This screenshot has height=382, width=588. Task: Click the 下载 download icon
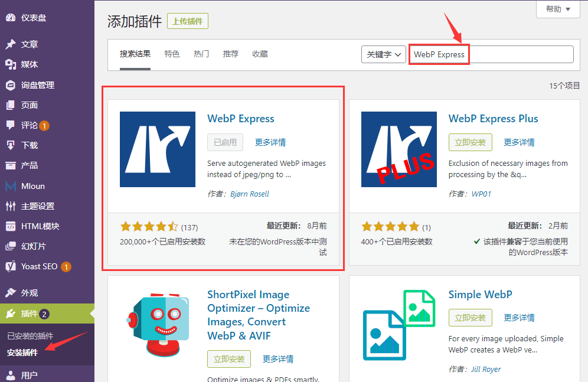11,145
